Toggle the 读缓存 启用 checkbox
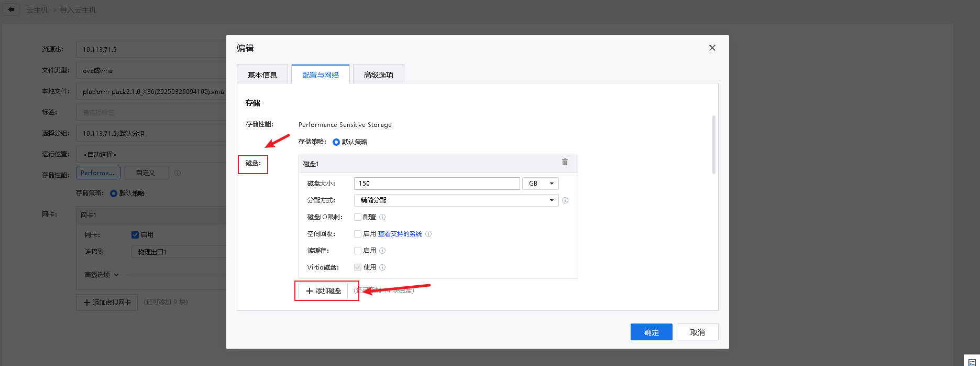Image resolution: width=980 pixels, height=366 pixels. pos(358,251)
